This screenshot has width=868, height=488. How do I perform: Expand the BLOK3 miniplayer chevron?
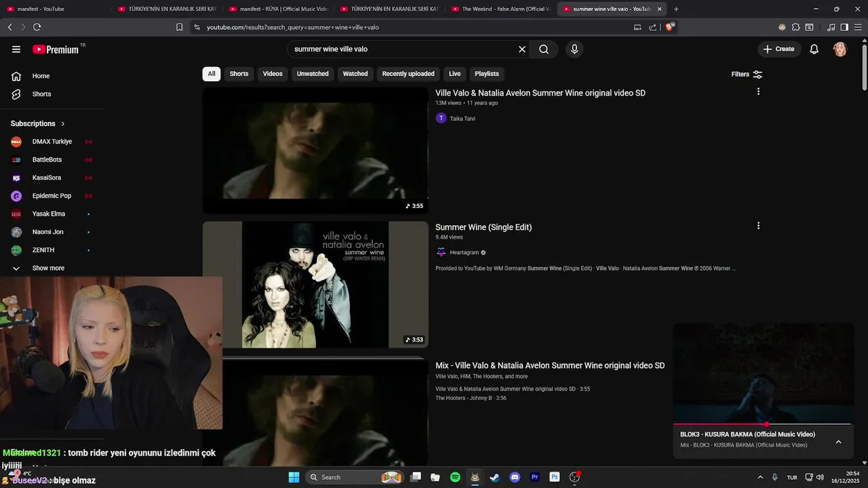[x=838, y=442]
